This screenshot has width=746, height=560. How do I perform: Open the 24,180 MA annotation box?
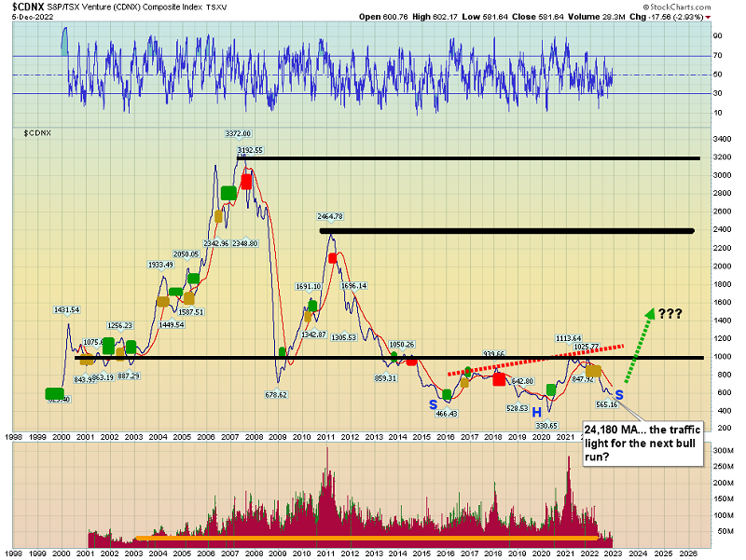click(x=641, y=444)
